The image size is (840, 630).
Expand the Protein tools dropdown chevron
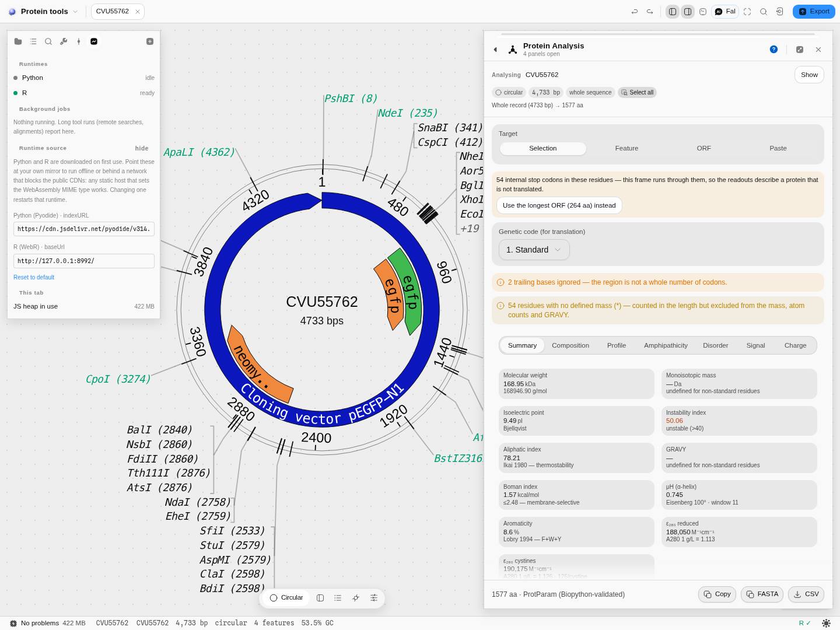pos(75,12)
